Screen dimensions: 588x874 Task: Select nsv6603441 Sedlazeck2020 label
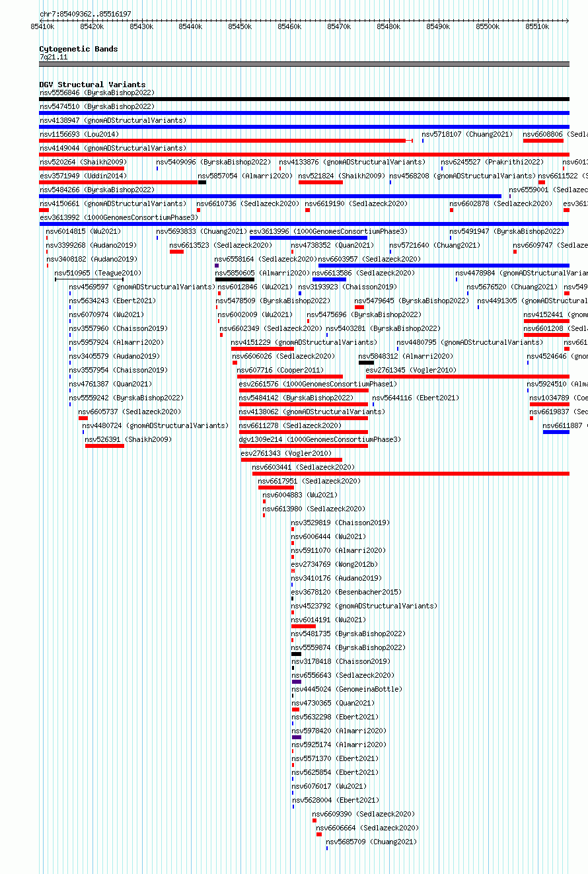coord(303,467)
